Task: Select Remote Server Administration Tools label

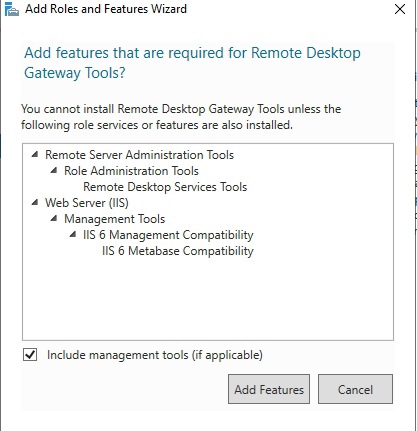Action: pos(139,155)
